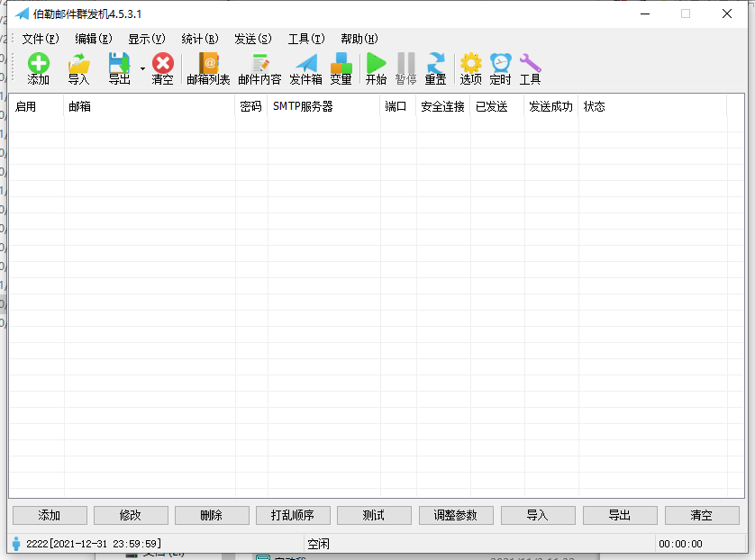
Task: Open the Tools (工具) wrench toolbar icon
Action: pyautogui.click(x=530, y=68)
